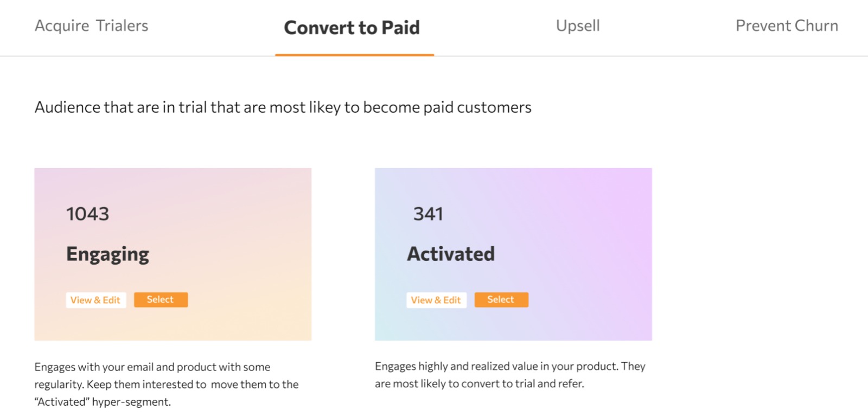
Task: Click the orange underline below Convert to Paid
Action: pyautogui.click(x=354, y=54)
